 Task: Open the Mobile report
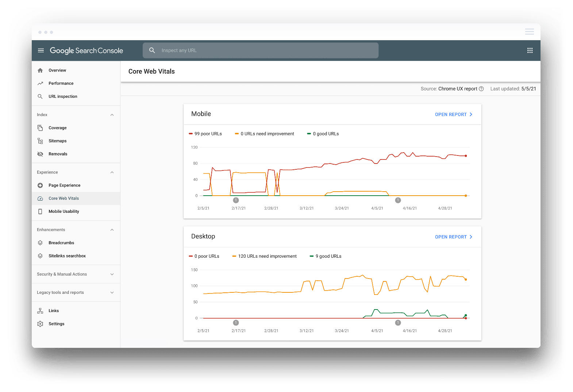[x=454, y=115]
